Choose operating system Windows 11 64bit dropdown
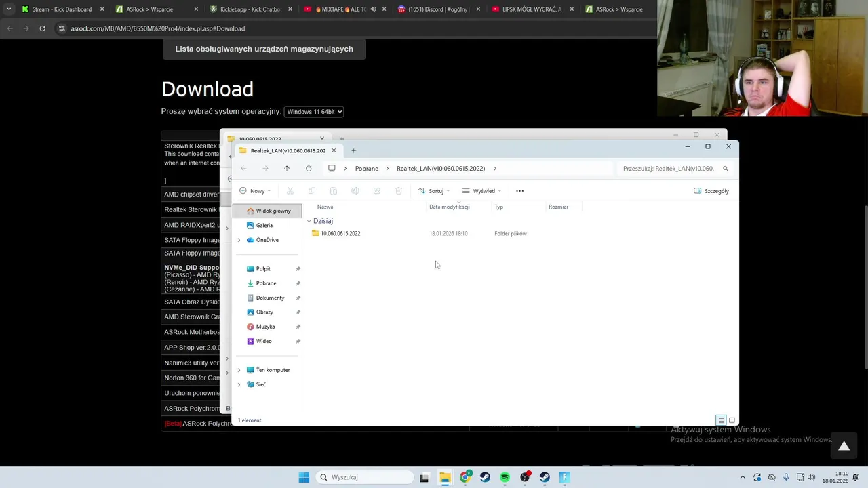 (314, 111)
